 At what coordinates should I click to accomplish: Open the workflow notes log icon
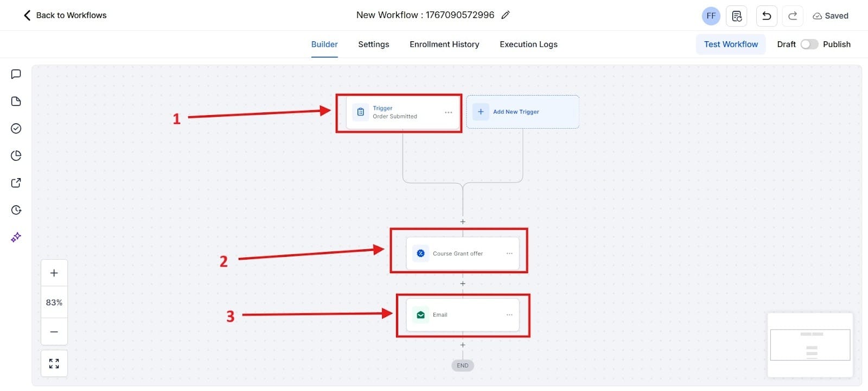coord(737,16)
